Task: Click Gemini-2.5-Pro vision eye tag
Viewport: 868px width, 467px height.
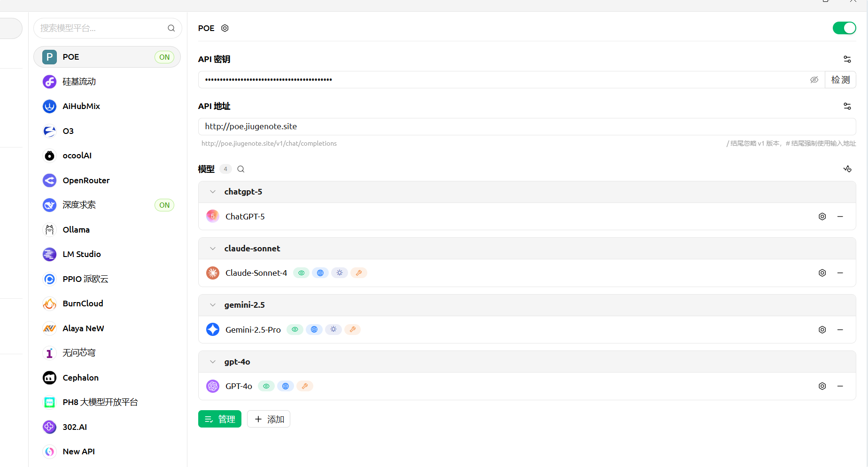Action: (x=295, y=330)
